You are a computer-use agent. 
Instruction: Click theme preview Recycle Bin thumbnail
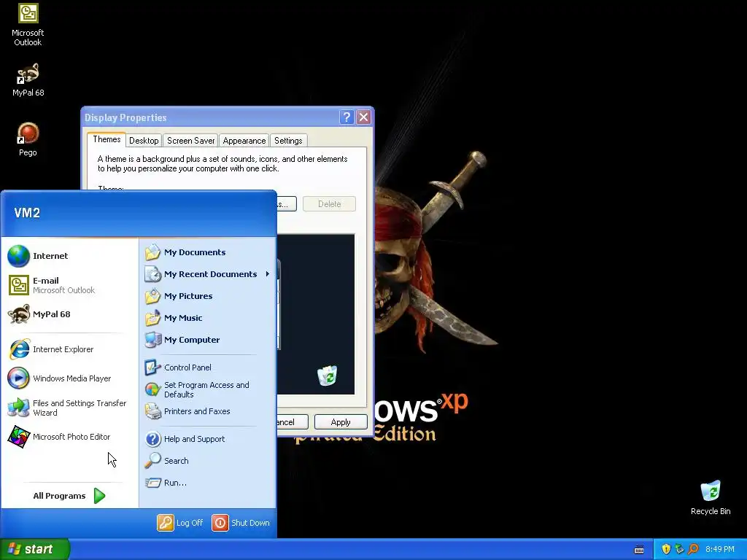(x=328, y=376)
